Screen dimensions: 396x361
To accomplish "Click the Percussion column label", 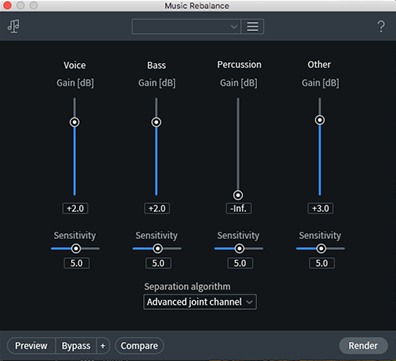I will point(239,64).
